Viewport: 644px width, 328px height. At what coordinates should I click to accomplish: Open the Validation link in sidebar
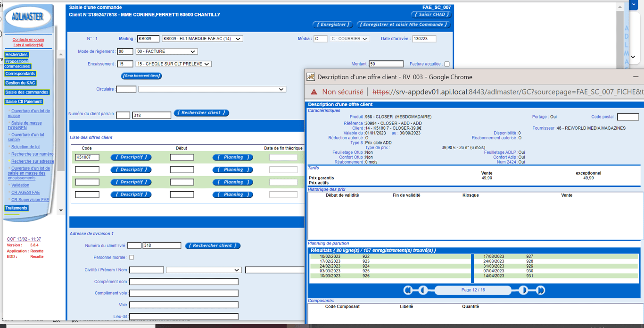(20, 185)
